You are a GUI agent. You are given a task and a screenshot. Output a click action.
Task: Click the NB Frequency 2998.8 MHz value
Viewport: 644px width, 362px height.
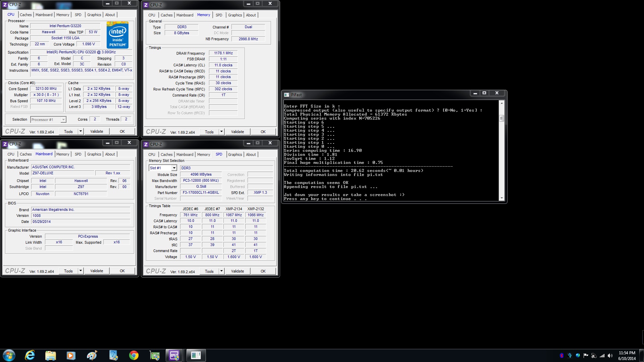[x=248, y=39]
